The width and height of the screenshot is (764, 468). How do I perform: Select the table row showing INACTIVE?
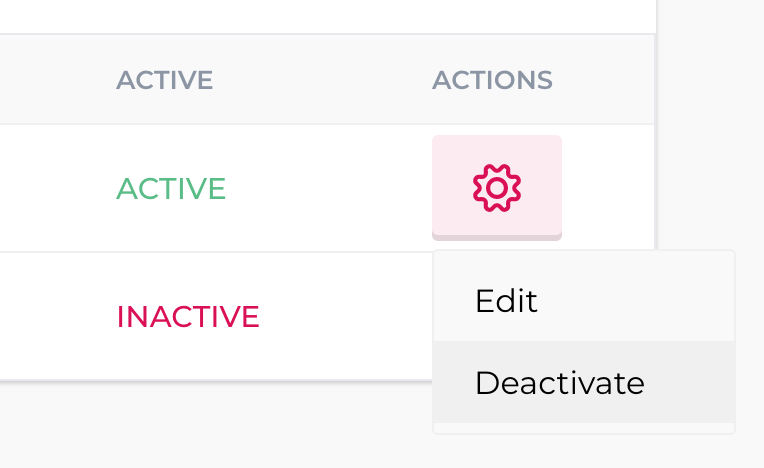tap(214, 316)
